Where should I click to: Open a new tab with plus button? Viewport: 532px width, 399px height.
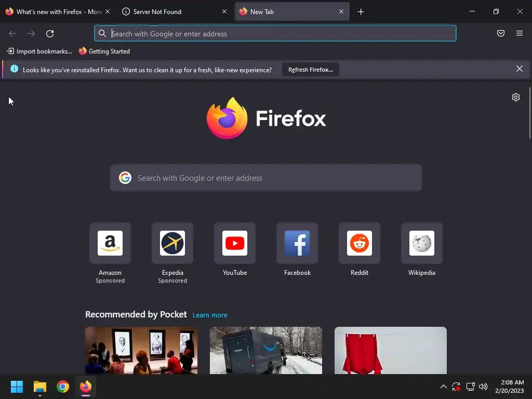[361, 12]
